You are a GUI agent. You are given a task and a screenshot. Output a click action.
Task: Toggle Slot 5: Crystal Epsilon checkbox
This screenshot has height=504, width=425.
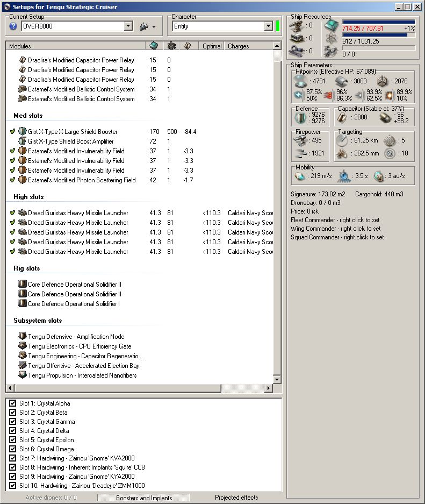pyautogui.click(x=13, y=439)
